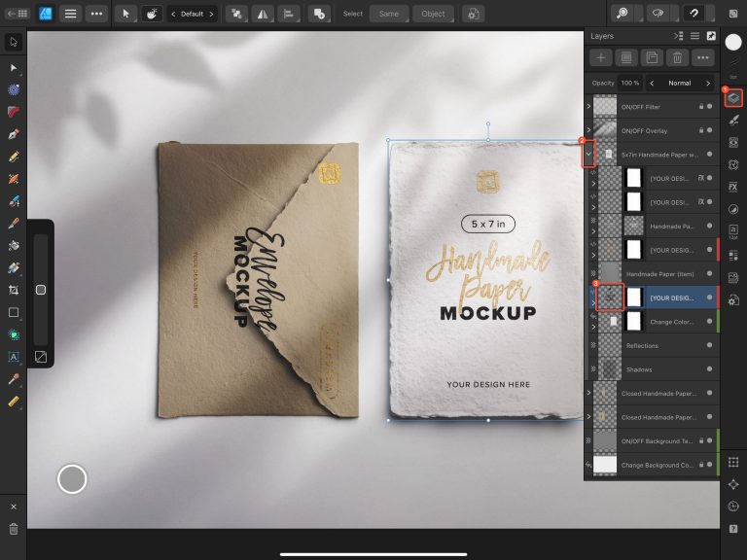Open the three-dots menu in top toolbar

96,14
